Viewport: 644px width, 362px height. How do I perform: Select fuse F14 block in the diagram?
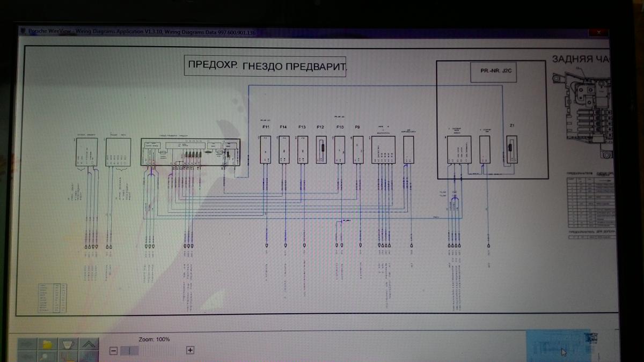pyautogui.click(x=284, y=149)
